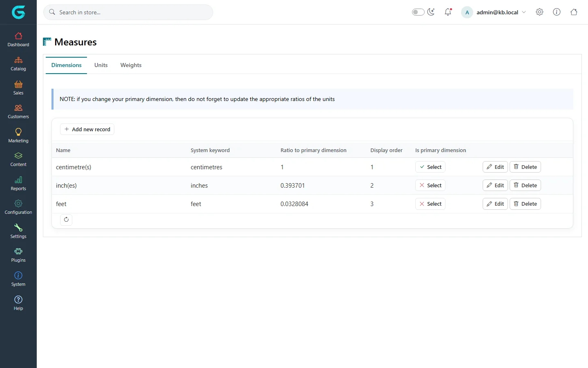This screenshot has height=368, width=588.
Task: Edit the inch(es) dimension
Action: click(495, 185)
